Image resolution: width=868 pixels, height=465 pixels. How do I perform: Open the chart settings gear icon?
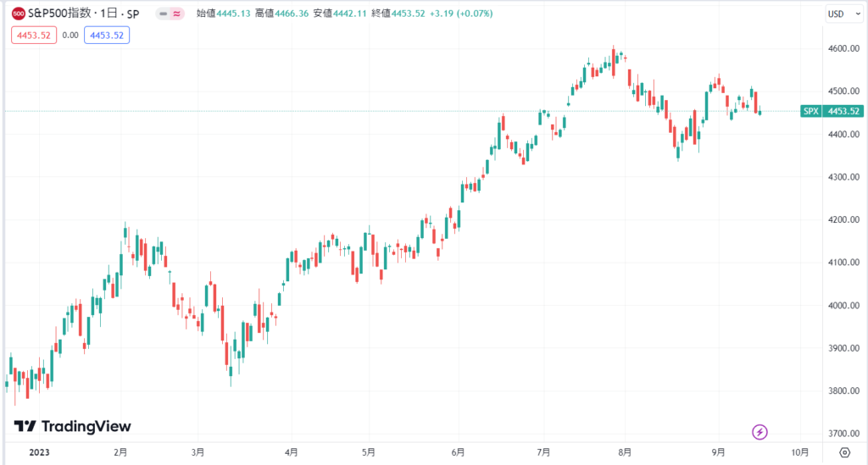click(x=844, y=452)
